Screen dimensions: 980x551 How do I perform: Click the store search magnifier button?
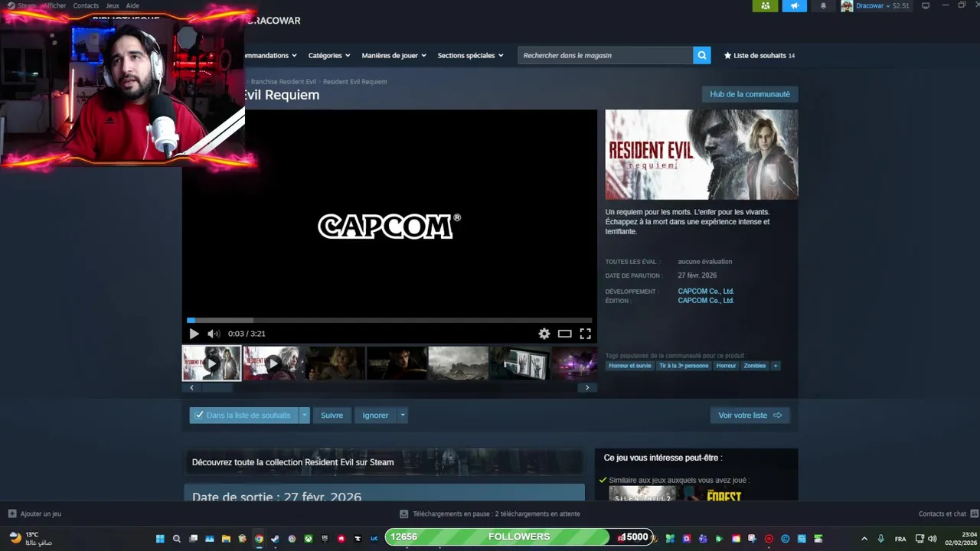click(x=701, y=55)
